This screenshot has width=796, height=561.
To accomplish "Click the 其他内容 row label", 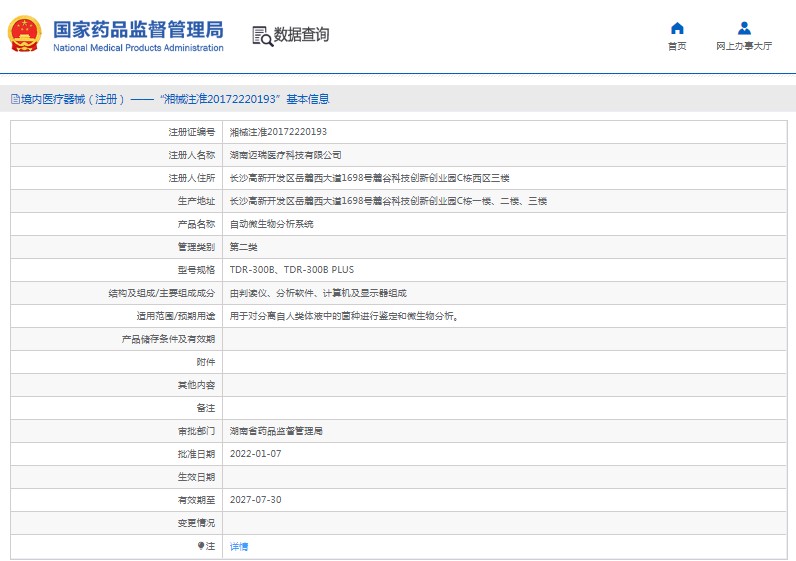I will tap(196, 385).
